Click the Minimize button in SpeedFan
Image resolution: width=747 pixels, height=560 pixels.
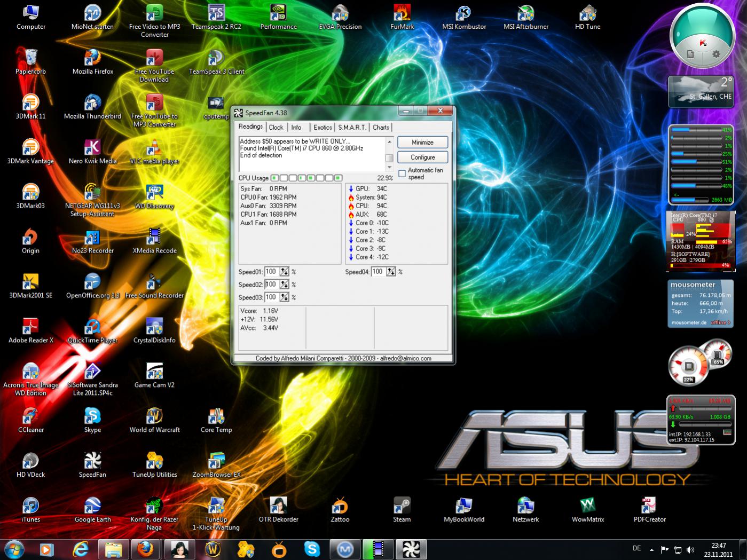[x=422, y=143]
